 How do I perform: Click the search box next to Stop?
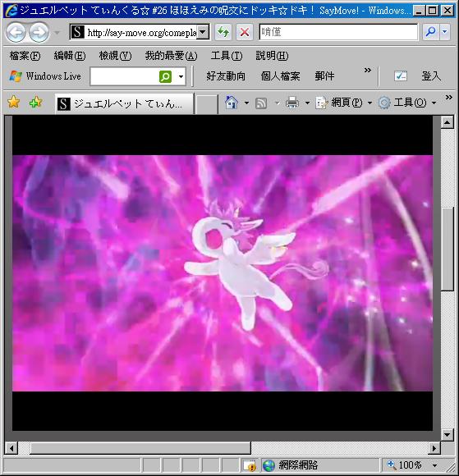pyautogui.click(x=338, y=32)
